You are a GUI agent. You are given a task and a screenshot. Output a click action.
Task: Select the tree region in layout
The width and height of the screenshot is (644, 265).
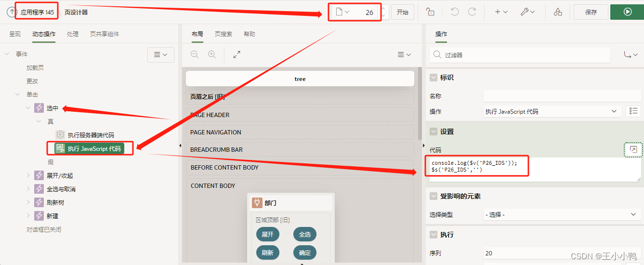[x=300, y=79]
